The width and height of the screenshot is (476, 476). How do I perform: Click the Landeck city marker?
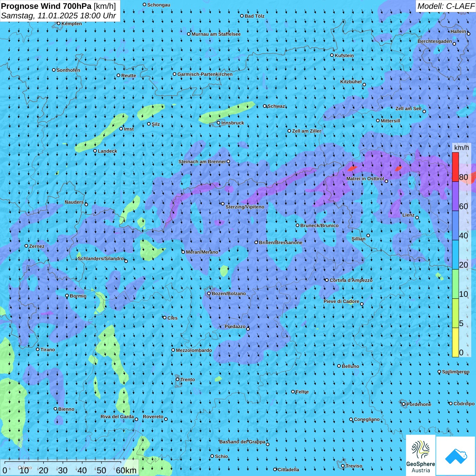pos(95,151)
